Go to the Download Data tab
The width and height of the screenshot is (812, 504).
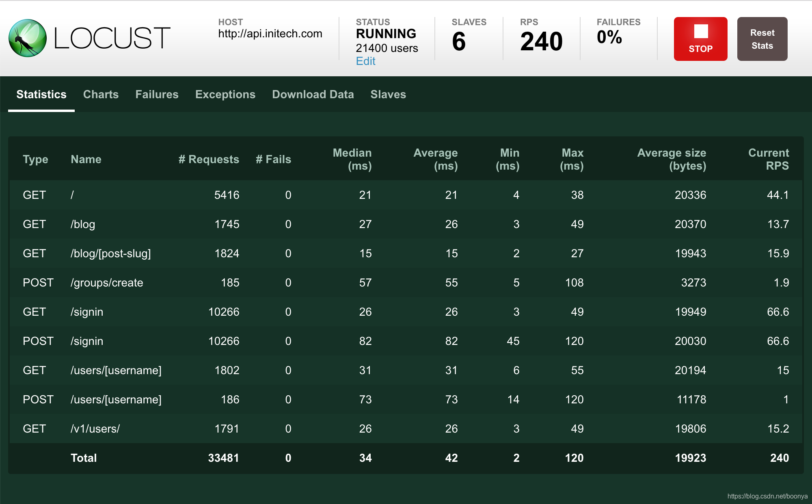(x=313, y=95)
